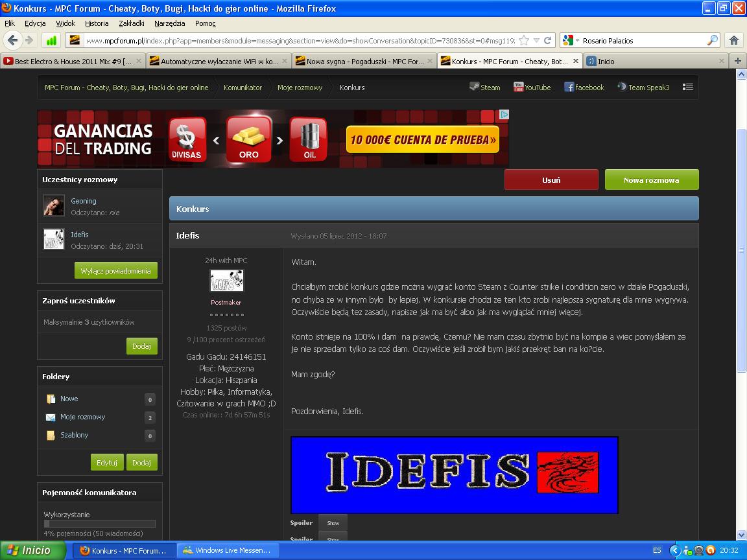
Task: Open URL bar history dropdown arrow
Action: (x=536, y=40)
